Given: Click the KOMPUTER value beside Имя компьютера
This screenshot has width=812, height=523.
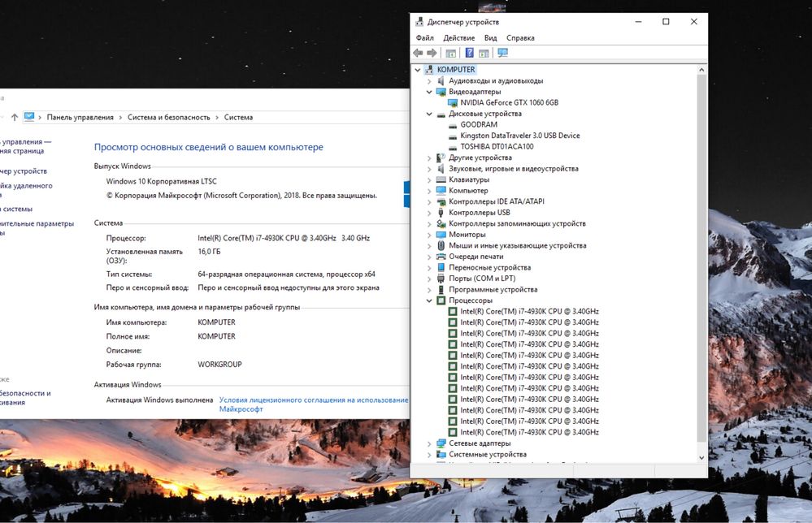Looking at the screenshot, I should coord(216,322).
